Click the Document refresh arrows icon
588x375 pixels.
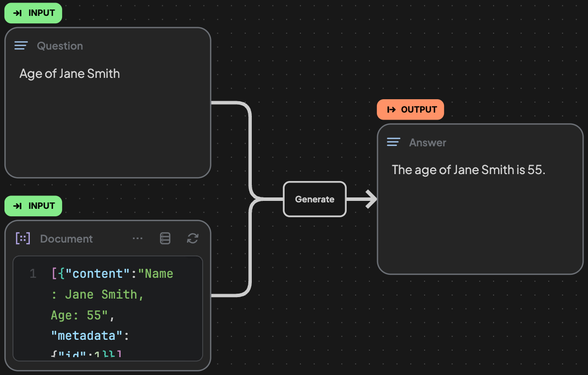[193, 238]
